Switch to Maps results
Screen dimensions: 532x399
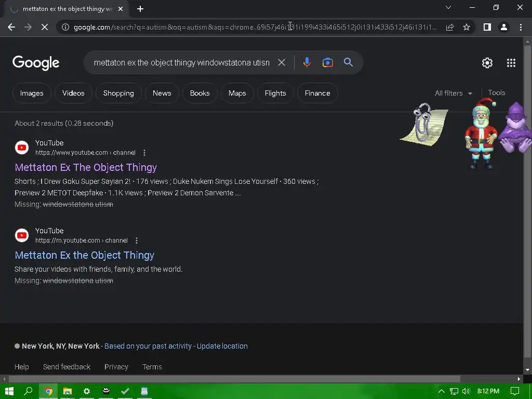coord(237,94)
